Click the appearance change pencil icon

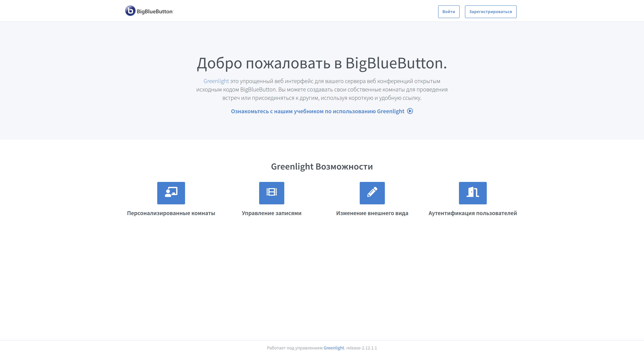(x=372, y=193)
